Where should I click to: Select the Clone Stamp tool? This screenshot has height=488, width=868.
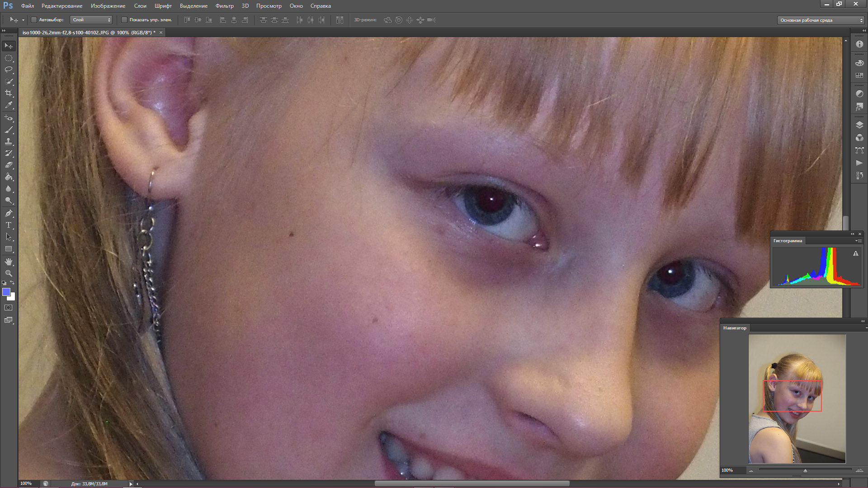click(x=9, y=141)
